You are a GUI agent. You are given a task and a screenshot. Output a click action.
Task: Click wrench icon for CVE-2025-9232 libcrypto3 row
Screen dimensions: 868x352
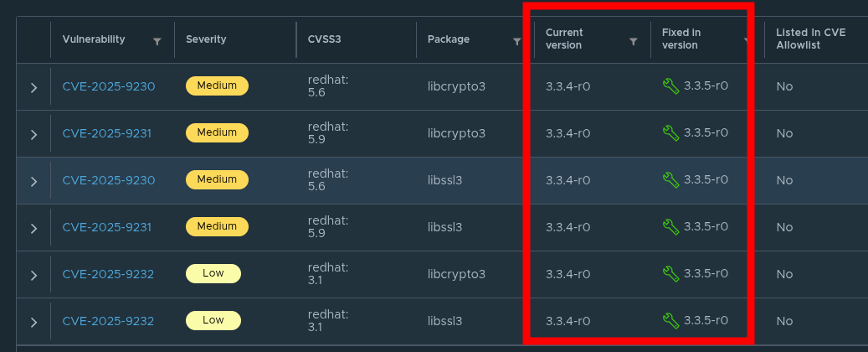pyautogui.click(x=671, y=274)
